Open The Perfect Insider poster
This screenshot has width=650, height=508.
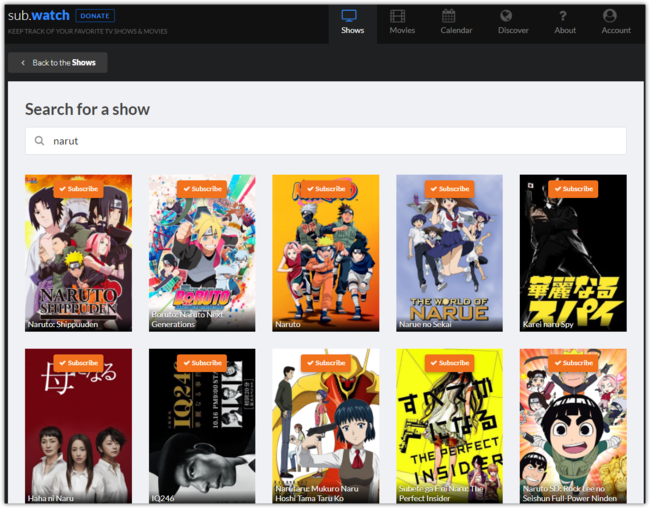tap(449, 427)
